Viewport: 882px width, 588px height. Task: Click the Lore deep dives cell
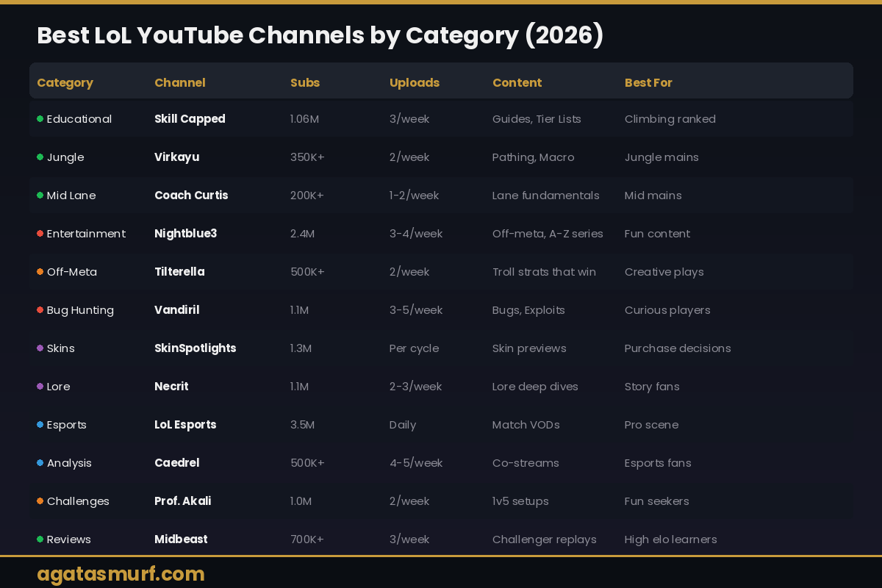[x=535, y=387]
